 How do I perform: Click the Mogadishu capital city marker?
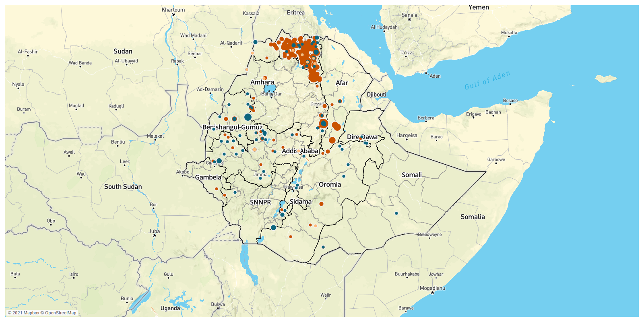click(x=432, y=293)
